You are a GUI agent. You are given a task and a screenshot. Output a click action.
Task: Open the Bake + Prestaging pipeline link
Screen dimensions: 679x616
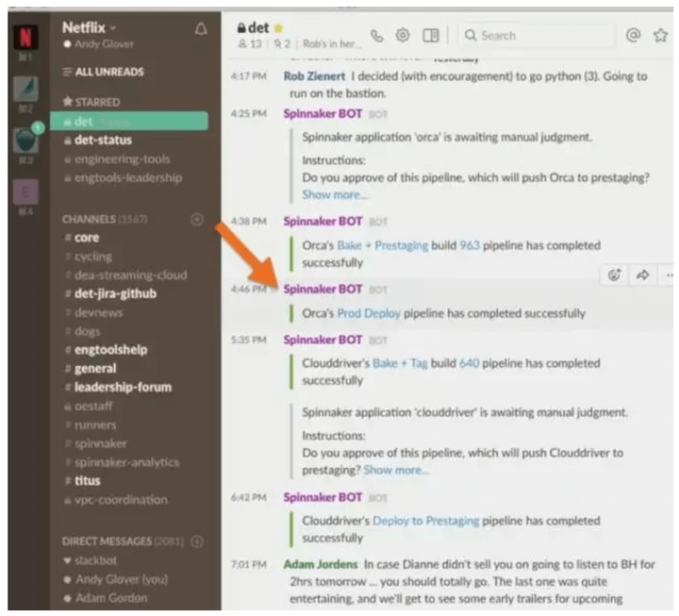(382, 245)
